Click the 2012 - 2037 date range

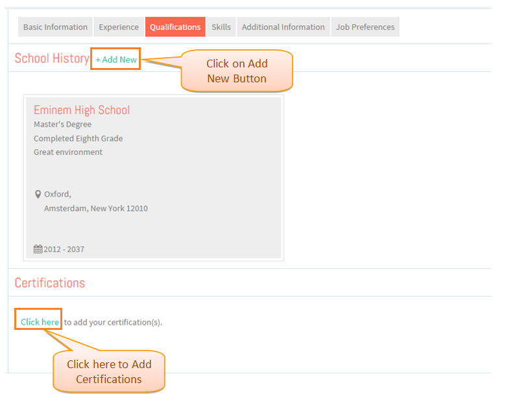(x=64, y=249)
